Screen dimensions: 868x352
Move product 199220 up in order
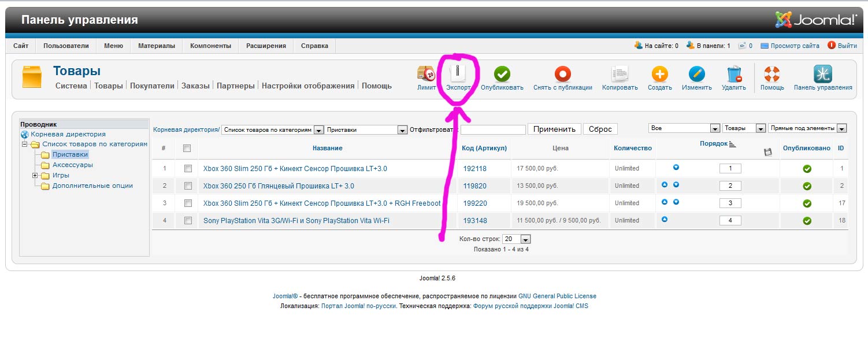665,202
